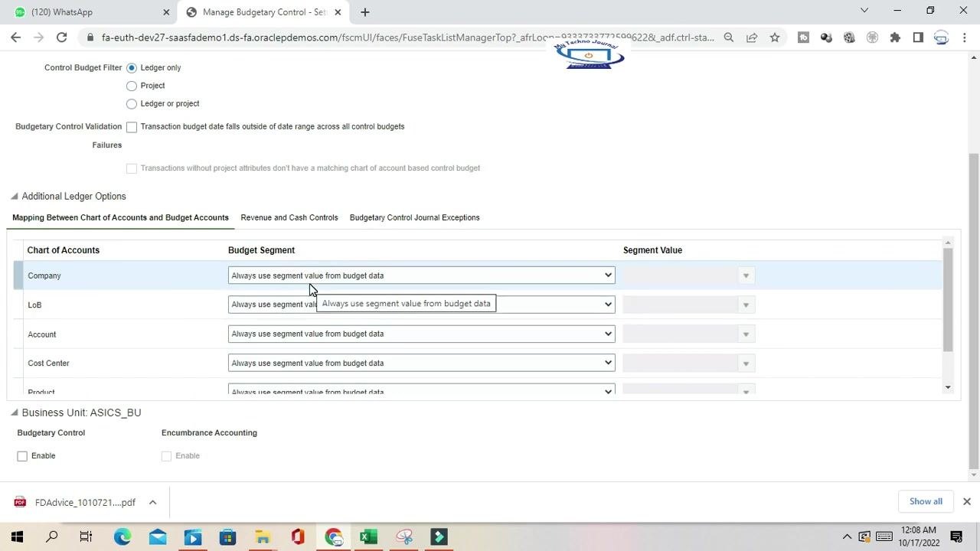Close the downloads bar

(966, 501)
